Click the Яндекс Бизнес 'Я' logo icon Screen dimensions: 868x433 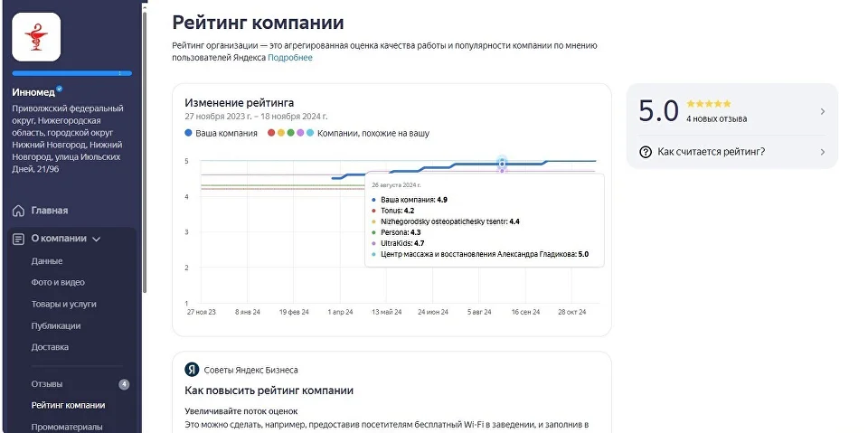tap(192, 370)
